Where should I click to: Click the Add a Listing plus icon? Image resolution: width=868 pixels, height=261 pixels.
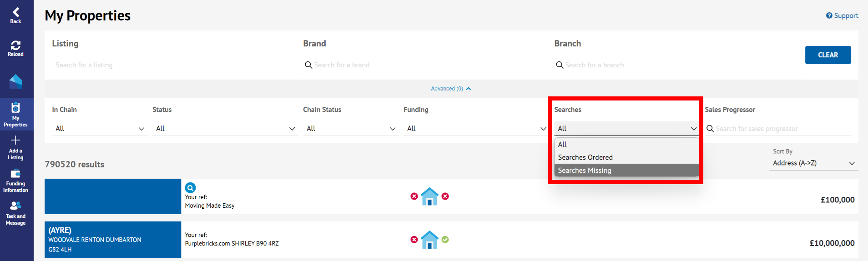15,140
